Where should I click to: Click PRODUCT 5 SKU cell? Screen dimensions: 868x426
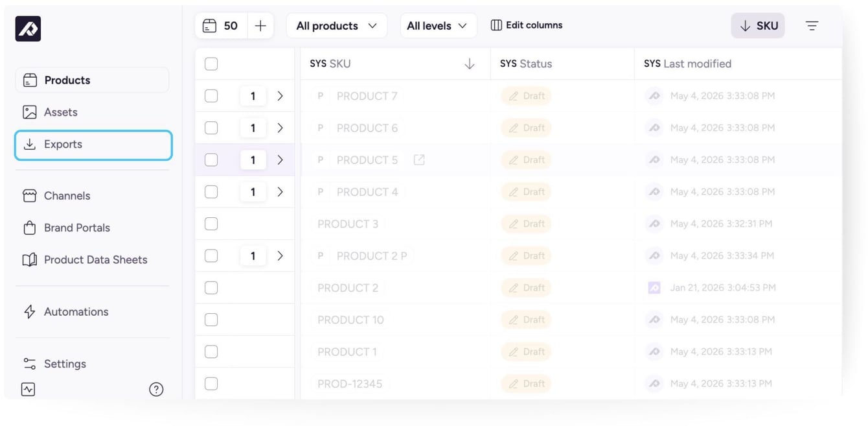395,160
